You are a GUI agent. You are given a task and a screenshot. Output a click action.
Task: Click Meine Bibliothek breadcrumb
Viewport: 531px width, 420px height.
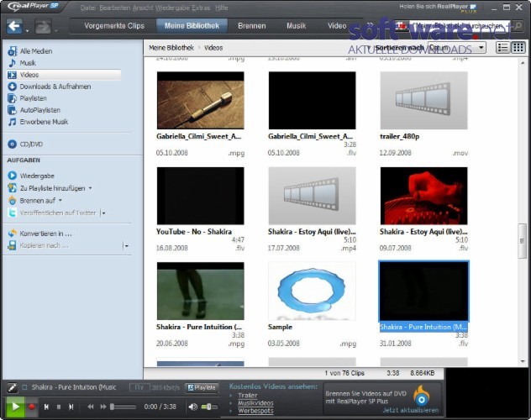click(171, 48)
